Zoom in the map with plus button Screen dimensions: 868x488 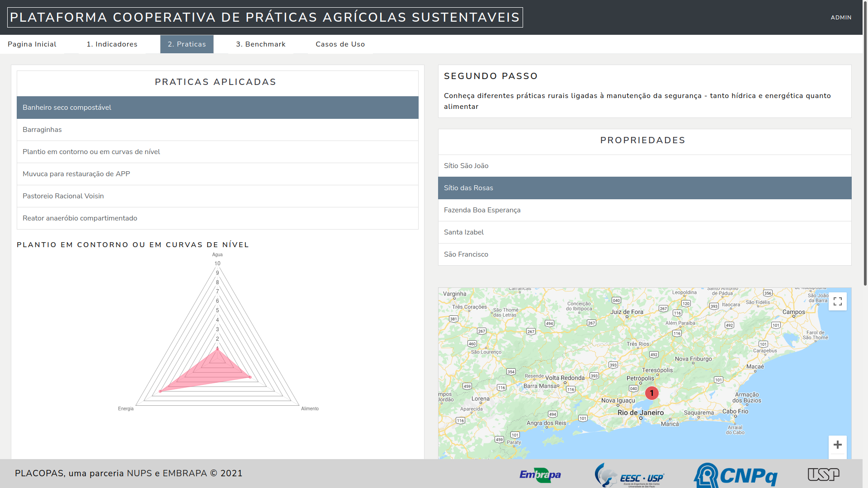click(837, 445)
